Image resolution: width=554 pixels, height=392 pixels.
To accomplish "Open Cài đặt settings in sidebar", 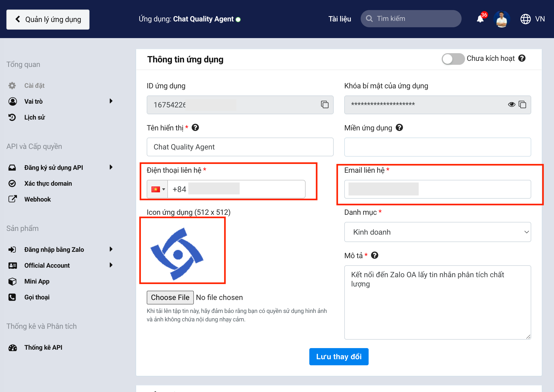I will point(34,85).
